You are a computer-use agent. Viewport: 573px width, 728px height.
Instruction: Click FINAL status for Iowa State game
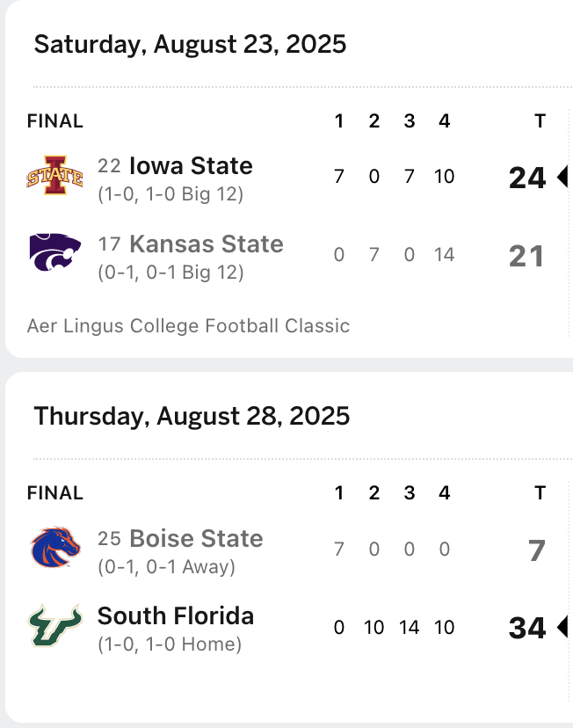tap(55, 121)
